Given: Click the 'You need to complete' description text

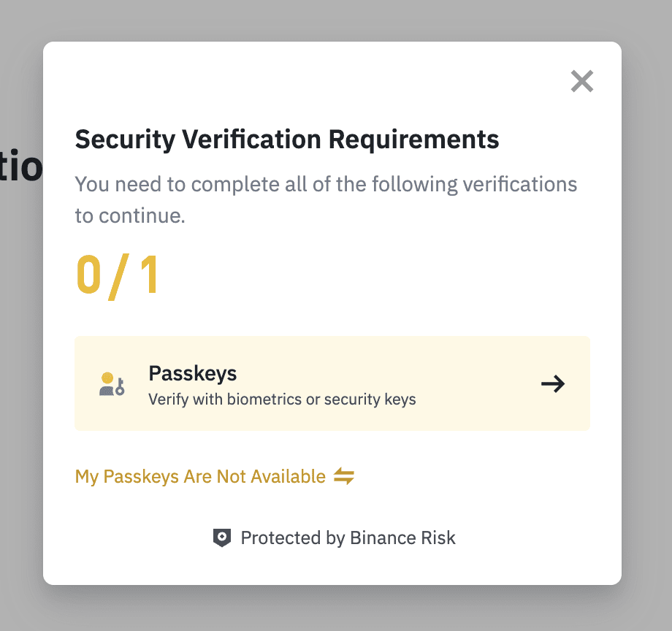Looking at the screenshot, I should click(326, 184).
